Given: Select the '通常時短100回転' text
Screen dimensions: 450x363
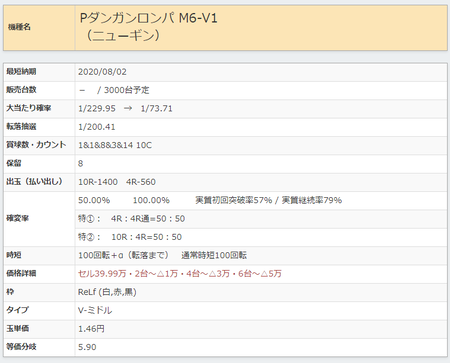Looking at the screenshot, I should (x=214, y=255).
